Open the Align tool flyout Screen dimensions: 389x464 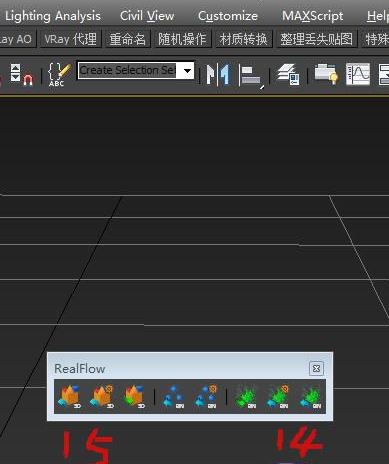pyautogui.click(x=251, y=76)
